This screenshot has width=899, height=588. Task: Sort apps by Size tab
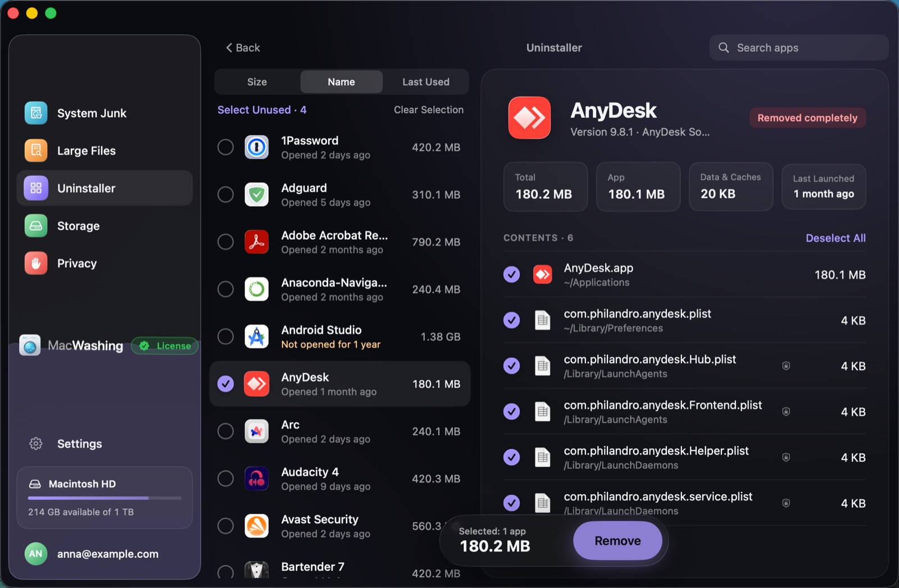pyautogui.click(x=257, y=82)
